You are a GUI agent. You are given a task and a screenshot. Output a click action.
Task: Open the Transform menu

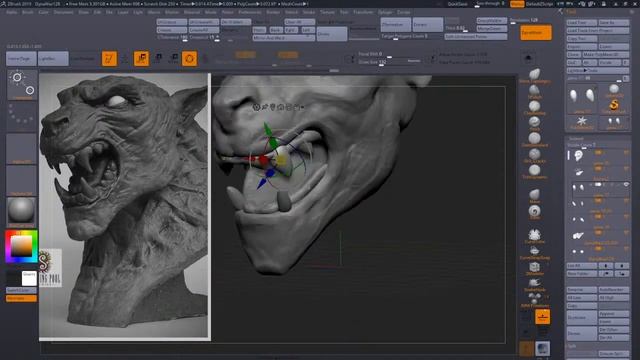coord(363,12)
